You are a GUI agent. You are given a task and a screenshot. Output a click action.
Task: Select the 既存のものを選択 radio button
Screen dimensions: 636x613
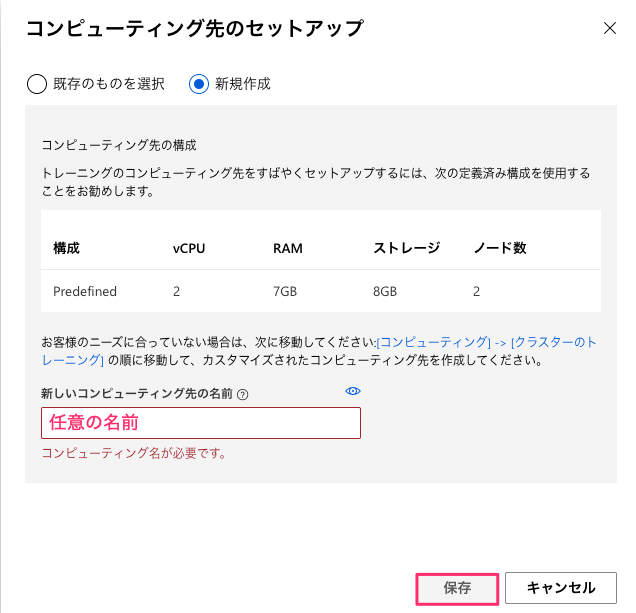tap(37, 84)
